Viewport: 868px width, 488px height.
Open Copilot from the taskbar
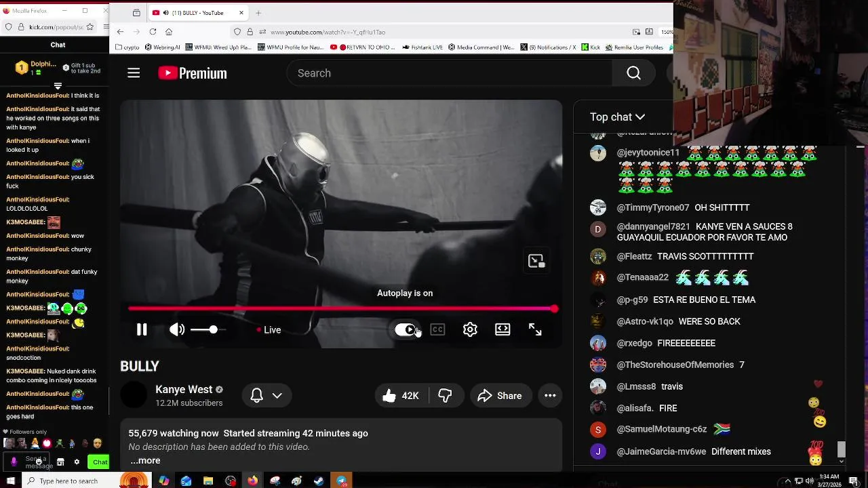pos(164,481)
